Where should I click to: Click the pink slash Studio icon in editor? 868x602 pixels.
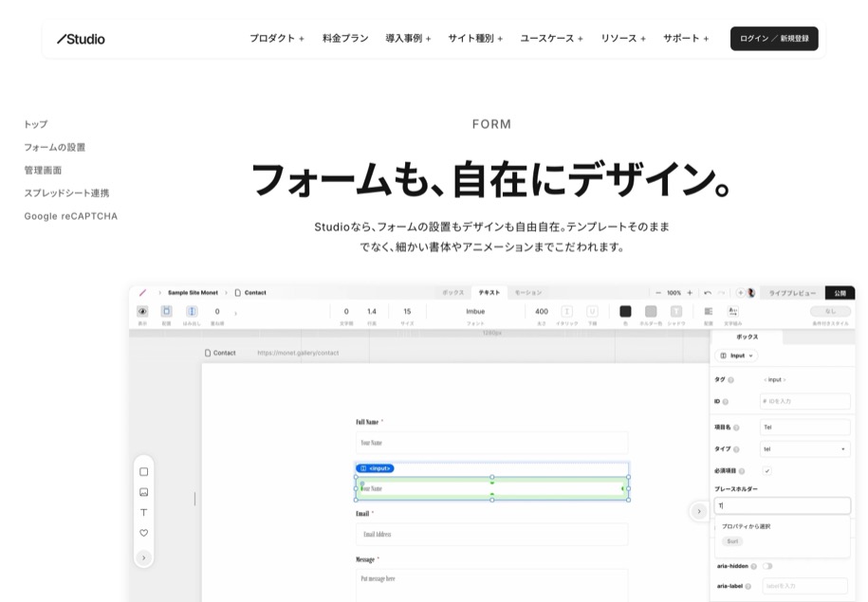click(x=142, y=293)
